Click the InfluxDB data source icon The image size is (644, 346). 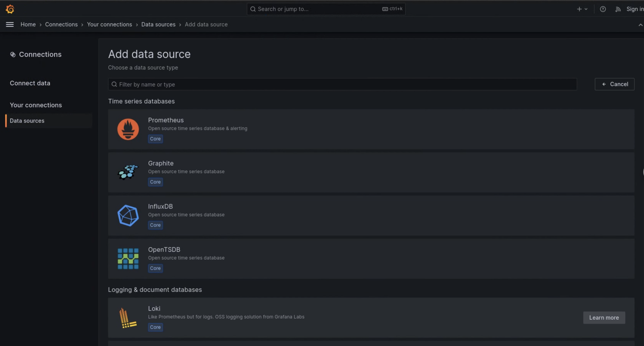pyautogui.click(x=128, y=215)
